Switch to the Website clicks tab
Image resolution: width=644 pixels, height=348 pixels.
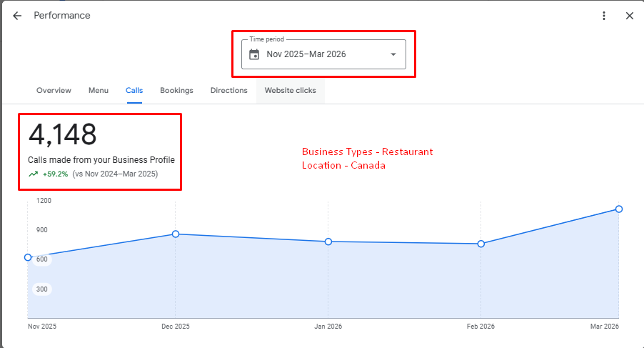pos(290,91)
